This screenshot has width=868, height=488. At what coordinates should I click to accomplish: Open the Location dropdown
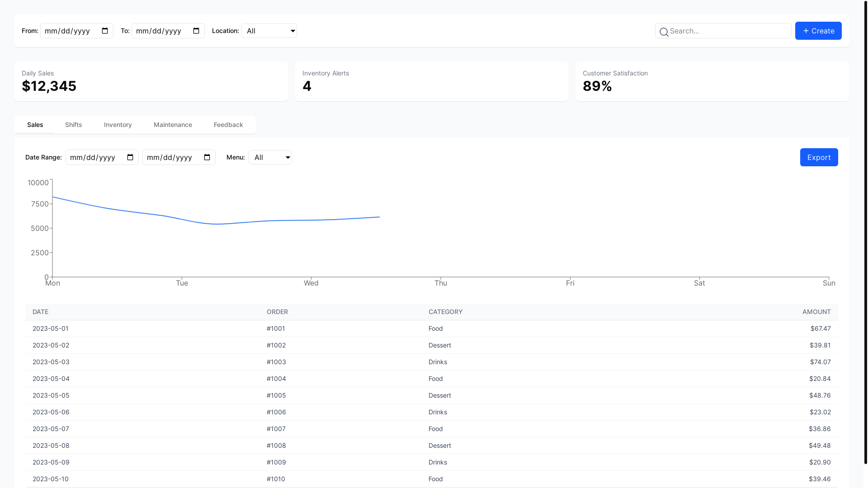[x=269, y=31]
